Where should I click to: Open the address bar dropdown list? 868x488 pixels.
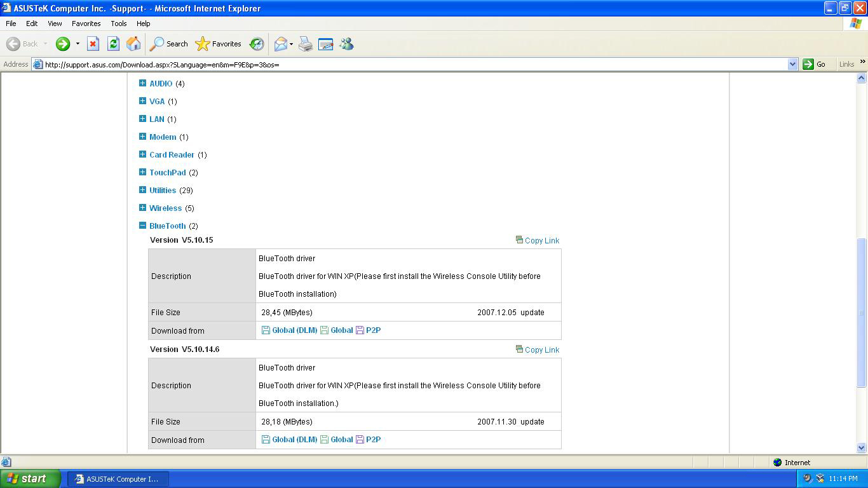coord(792,64)
